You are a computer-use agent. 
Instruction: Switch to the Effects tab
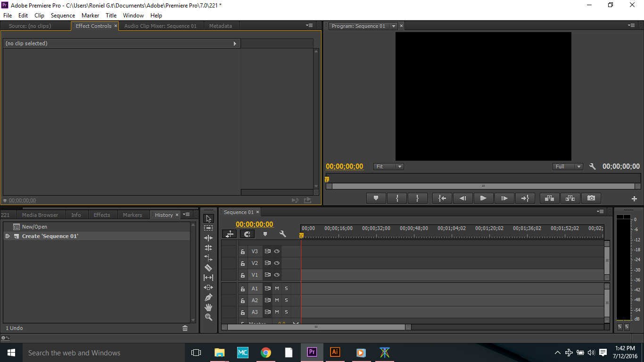[x=102, y=215]
